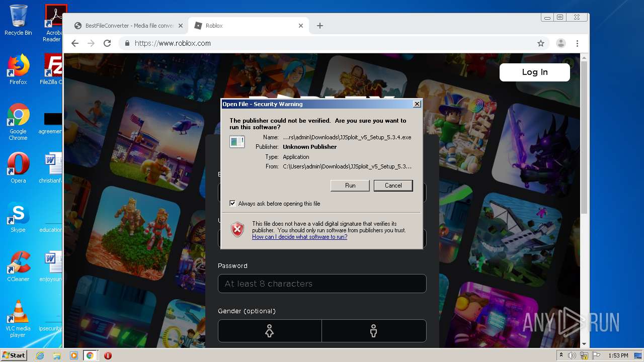This screenshot has width=644, height=362.
Task: Open the 'How can I decide what software to run?' link
Action: [x=299, y=237]
